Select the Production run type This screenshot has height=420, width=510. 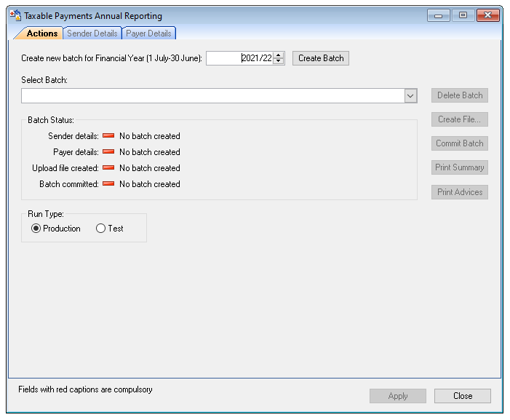tap(36, 229)
